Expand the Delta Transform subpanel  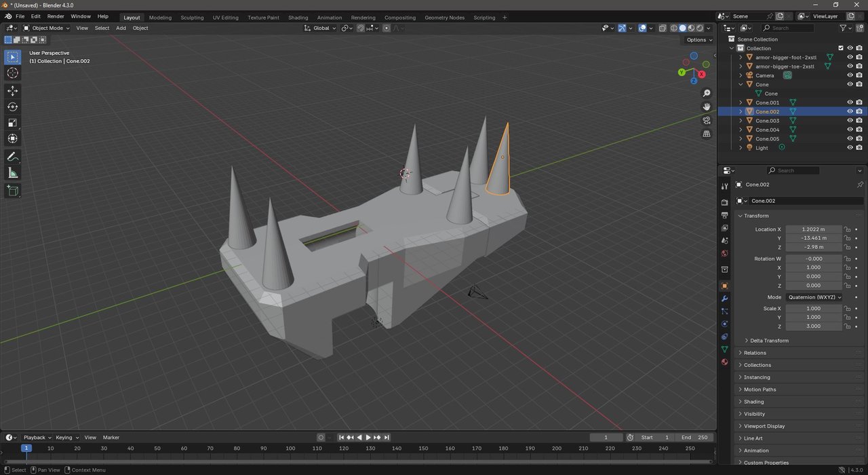coord(769,341)
